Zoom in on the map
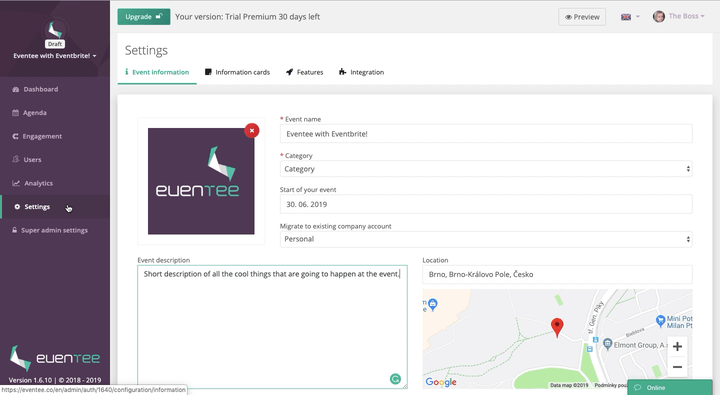Screen dimensions: 720x395 point(677,346)
